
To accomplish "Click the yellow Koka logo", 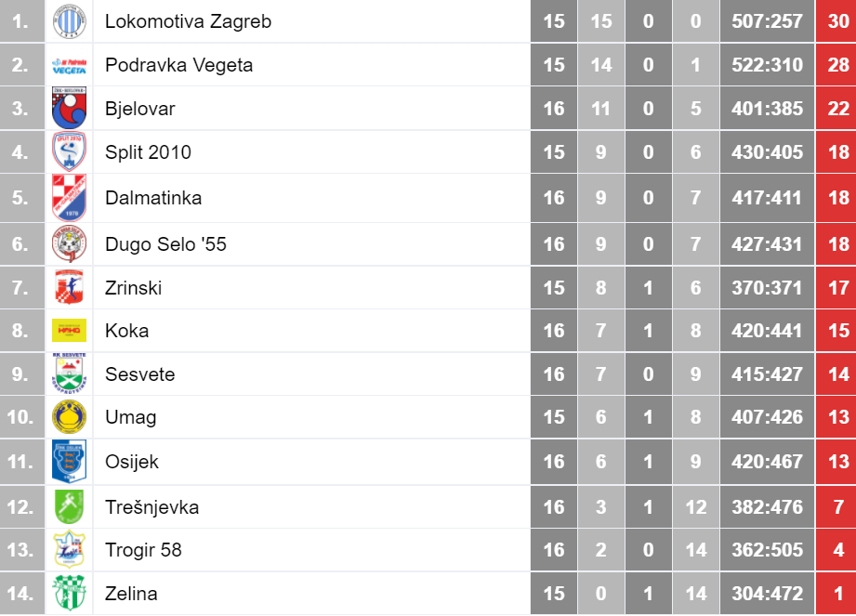I will (x=70, y=330).
